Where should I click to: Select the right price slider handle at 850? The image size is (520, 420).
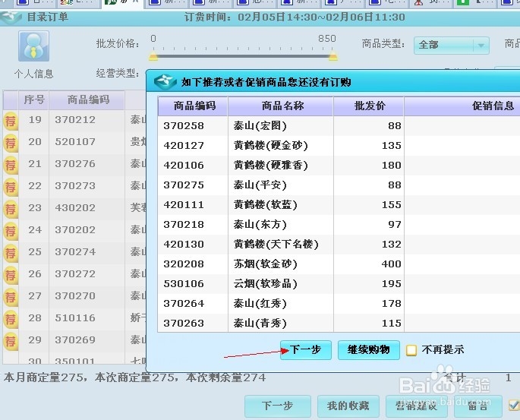coord(333,55)
